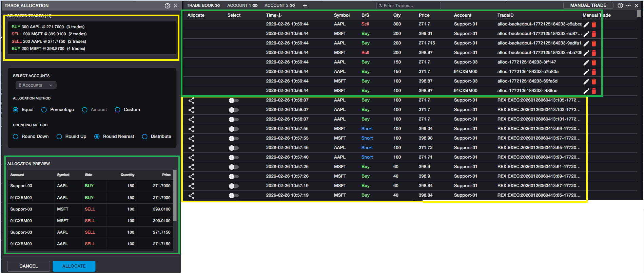Click the ALLOCATE button
The height and width of the screenshot is (273, 644).
[x=74, y=266]
